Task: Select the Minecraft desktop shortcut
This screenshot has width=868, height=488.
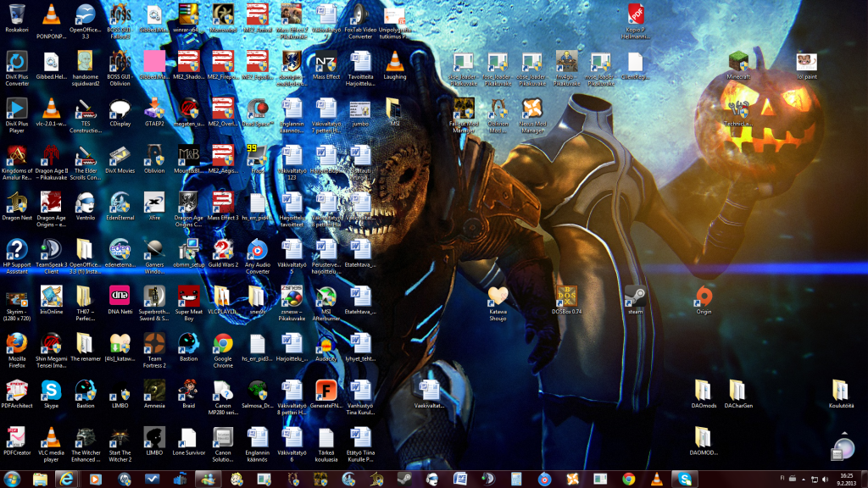Action: (x=738, y=62)
